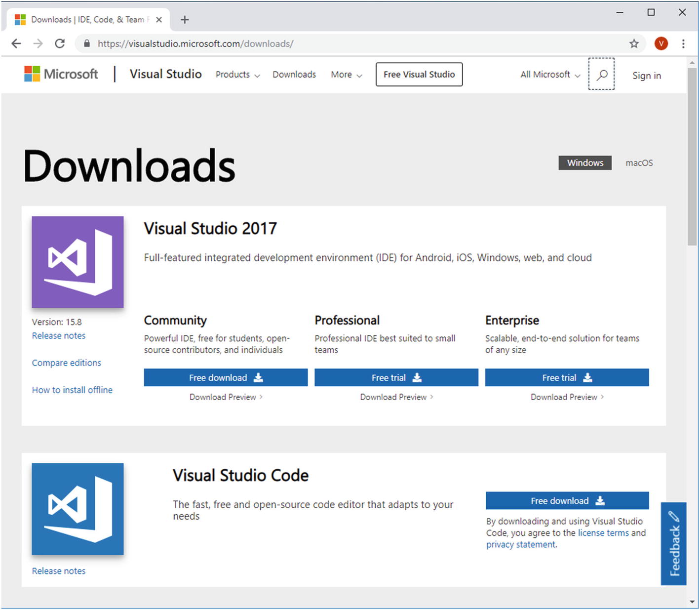
Task: Click the scrollbar down arrow
Action: pyautogui.click(x=692, y=602)
